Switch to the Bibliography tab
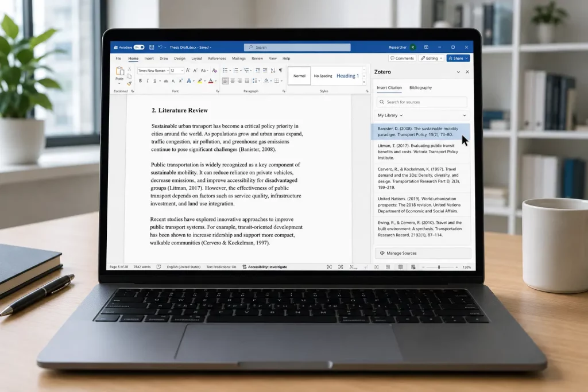This screenshot has width=588, height=392. 420,88
